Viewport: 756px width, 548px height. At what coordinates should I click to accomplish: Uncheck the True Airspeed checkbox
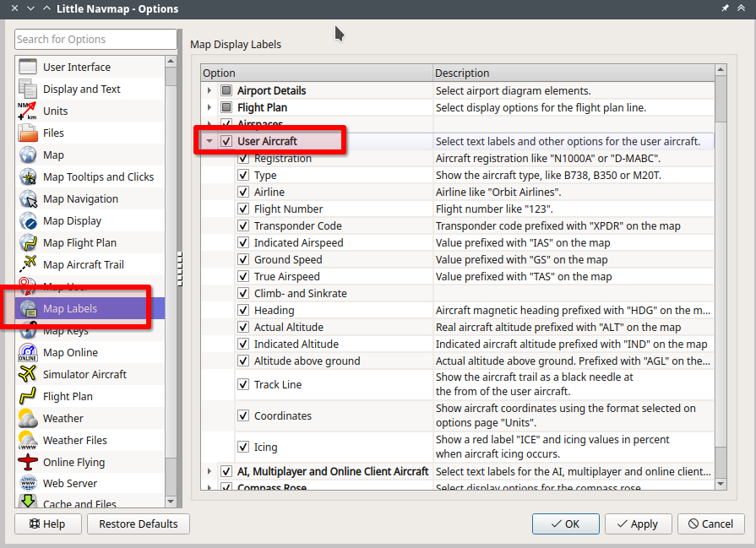click(x=243, y=276)
